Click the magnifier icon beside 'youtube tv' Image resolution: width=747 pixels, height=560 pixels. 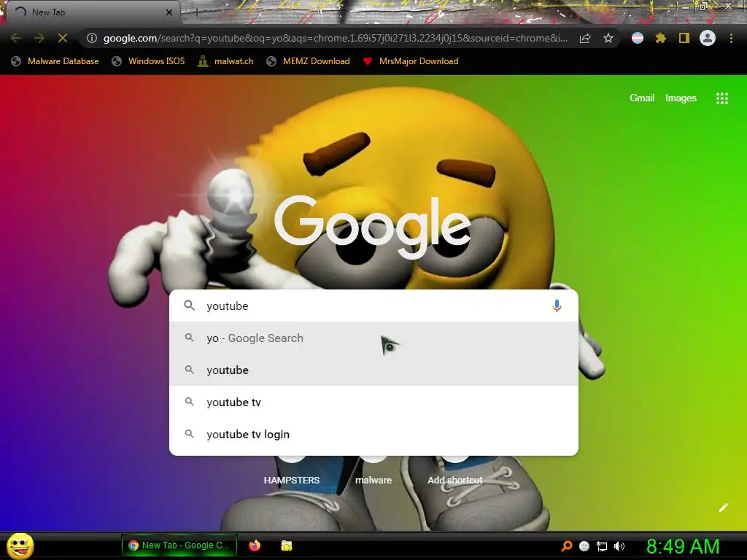click(x=189, y=402)
